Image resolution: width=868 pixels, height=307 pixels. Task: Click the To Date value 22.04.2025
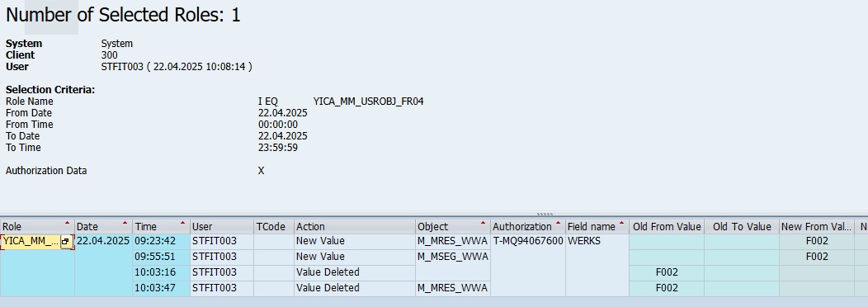coord(282,136)
